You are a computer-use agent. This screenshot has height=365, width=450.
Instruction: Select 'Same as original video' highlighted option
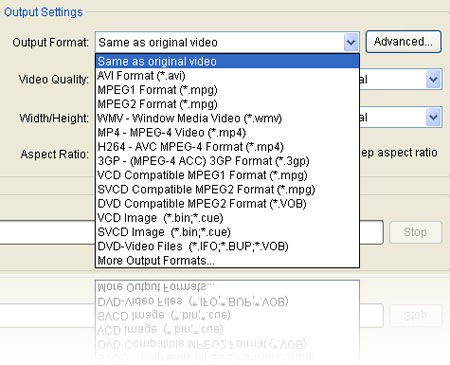coord(227,61)
